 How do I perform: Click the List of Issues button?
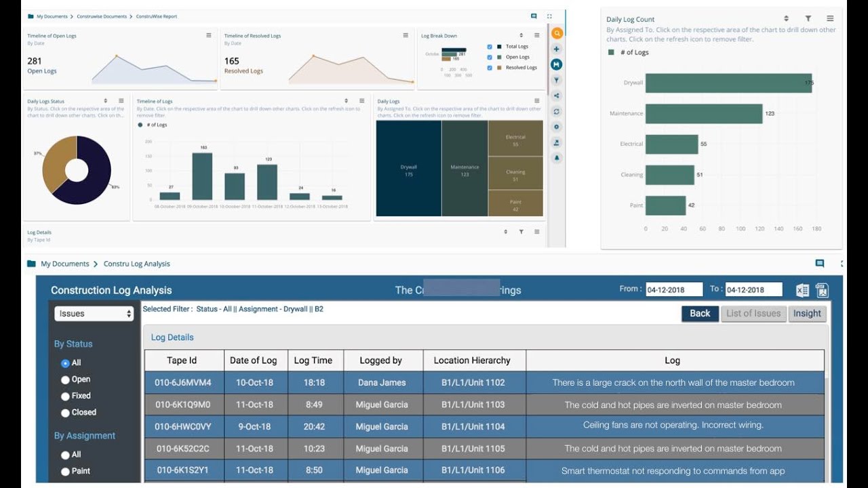point(753,313)
